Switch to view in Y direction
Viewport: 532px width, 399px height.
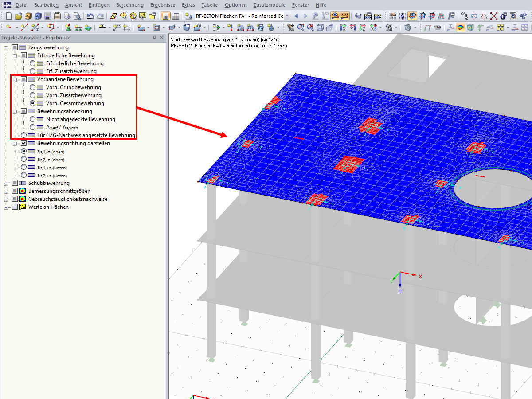click(352, 27)
